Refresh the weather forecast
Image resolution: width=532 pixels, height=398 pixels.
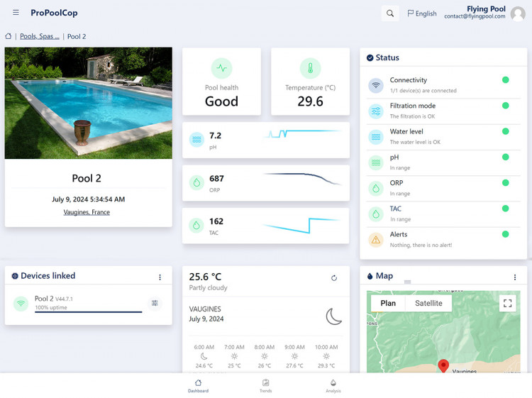pyautogui.click(x=334, y=278)
